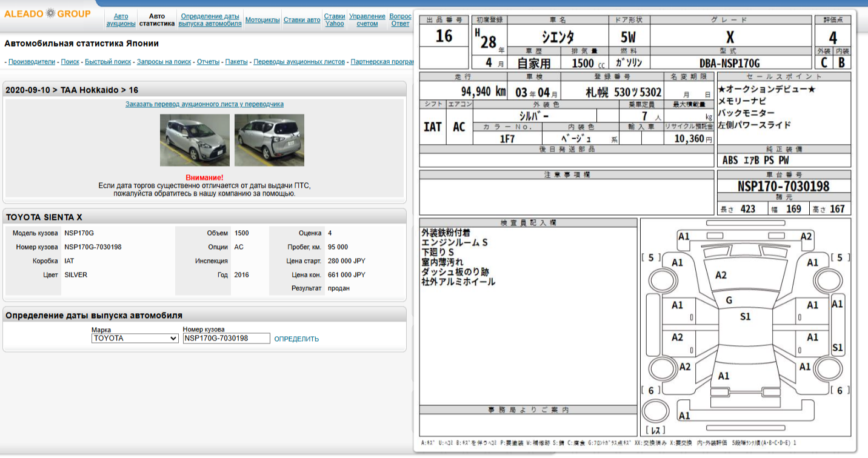Switch to Авто статистика tab
Viewport: 868px width, 458px height.
pyautogui.click(x=157, y=20)
